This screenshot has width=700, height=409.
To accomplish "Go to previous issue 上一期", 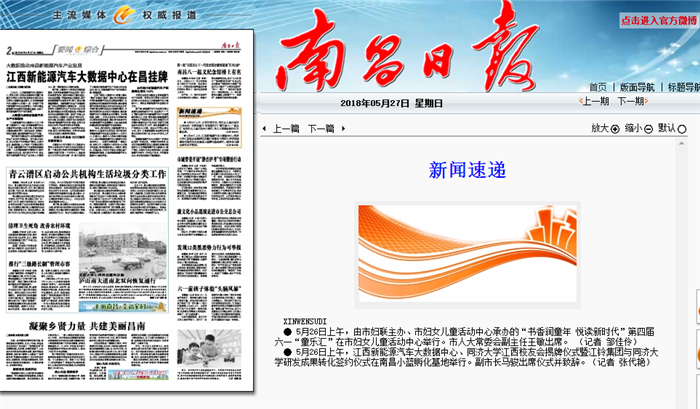I will pos(595,101).
